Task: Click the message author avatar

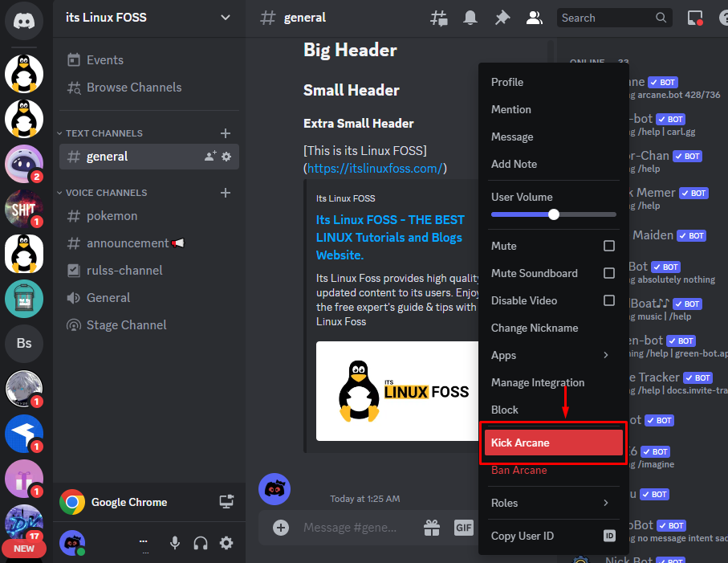Action: 275,489
